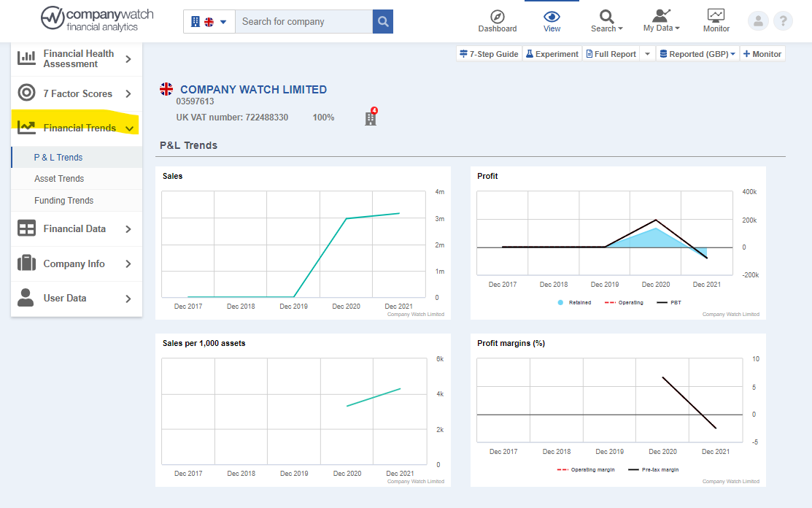Open the Full Report
The width and height of the screenshot is (812, 508).
coord(611,54)
